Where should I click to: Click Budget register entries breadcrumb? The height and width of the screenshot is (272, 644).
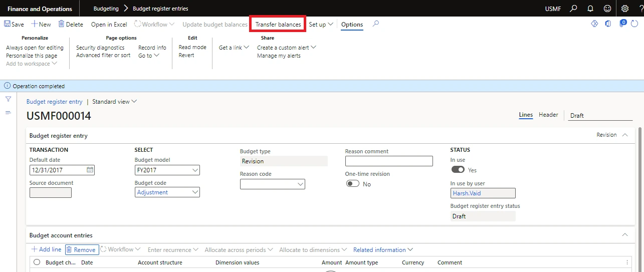[x=160, y=9]
